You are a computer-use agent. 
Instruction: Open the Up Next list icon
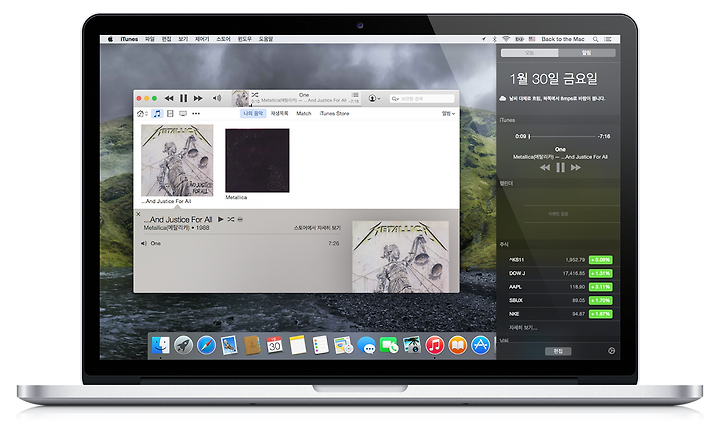tap(355, 95)
